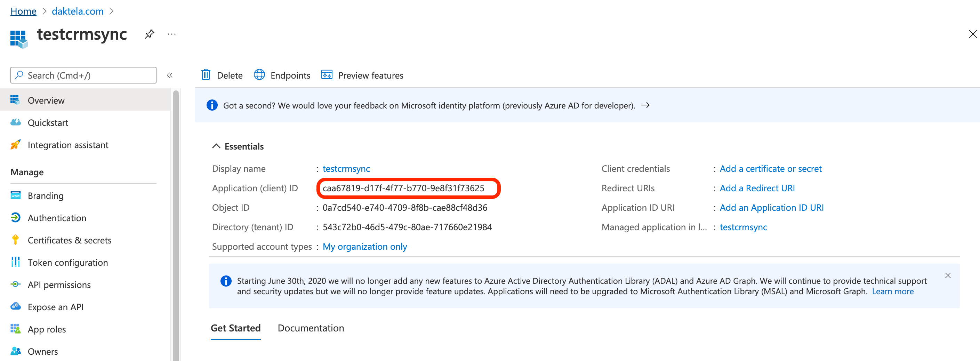Switch to the Documentation tab
980x361 pixels.
pyautogui.click(x=311, y=328)
